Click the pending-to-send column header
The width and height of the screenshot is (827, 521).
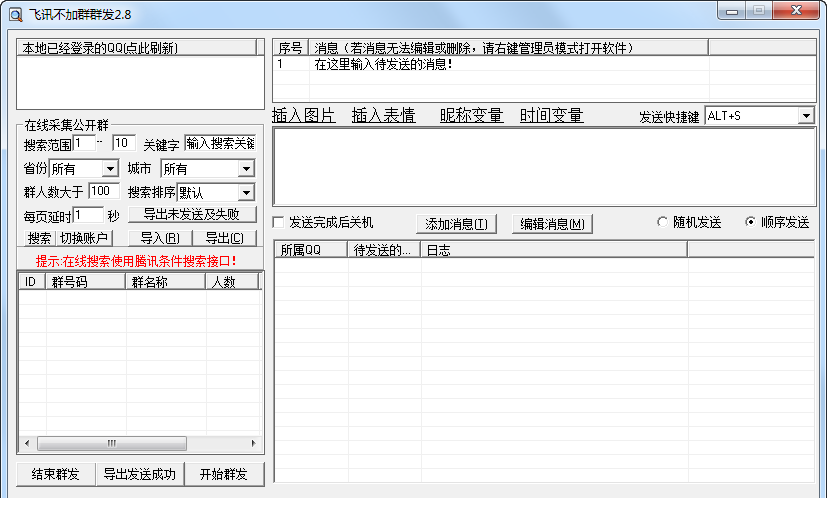click(383, 249)
